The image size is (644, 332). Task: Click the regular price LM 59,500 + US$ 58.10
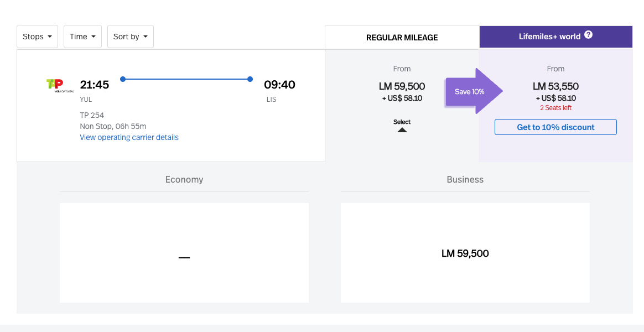click(402, 92)
